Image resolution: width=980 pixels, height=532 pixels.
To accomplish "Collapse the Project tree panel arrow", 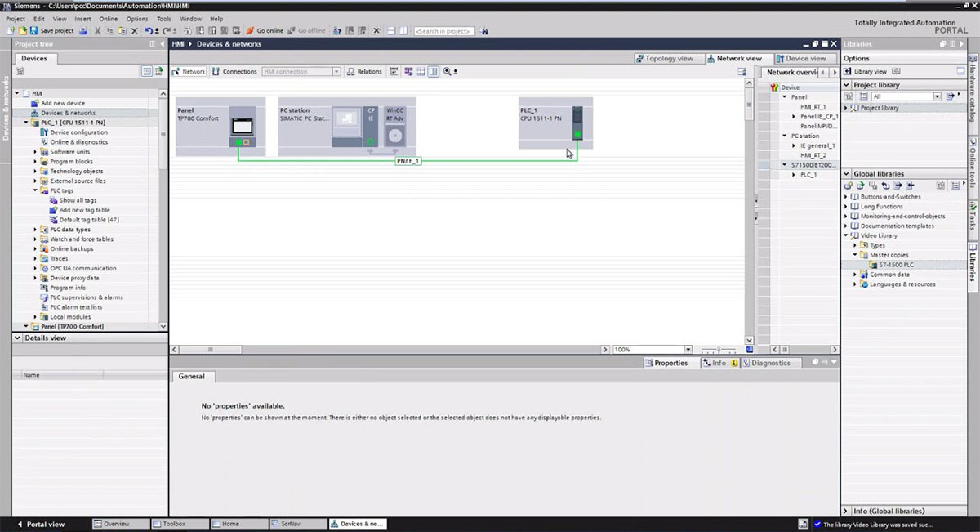I will pyautogui.click(x=161, y=44).
